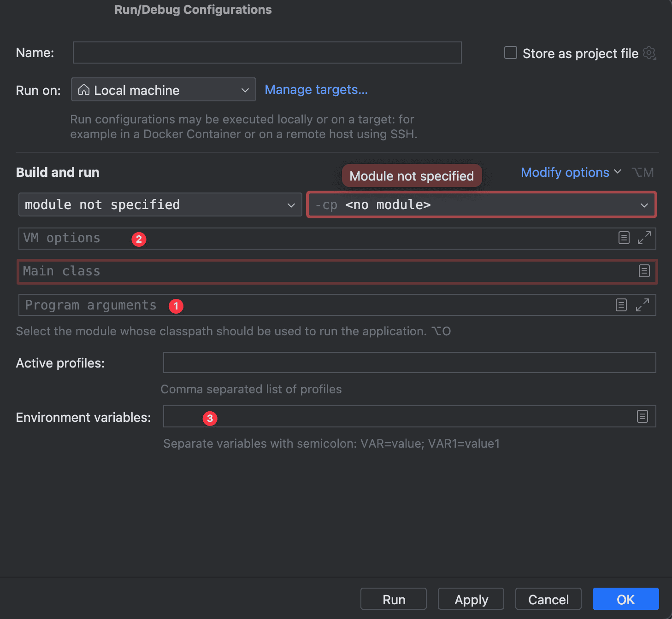Click the house icon in Run on selector

(x=84, y=90)
